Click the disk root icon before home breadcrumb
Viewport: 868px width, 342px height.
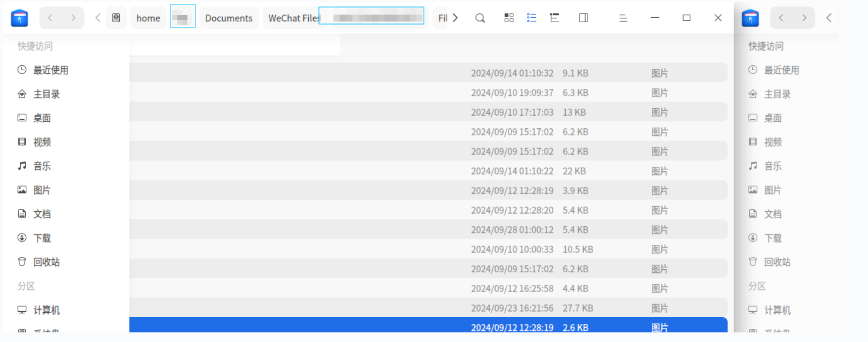point(116,18)
